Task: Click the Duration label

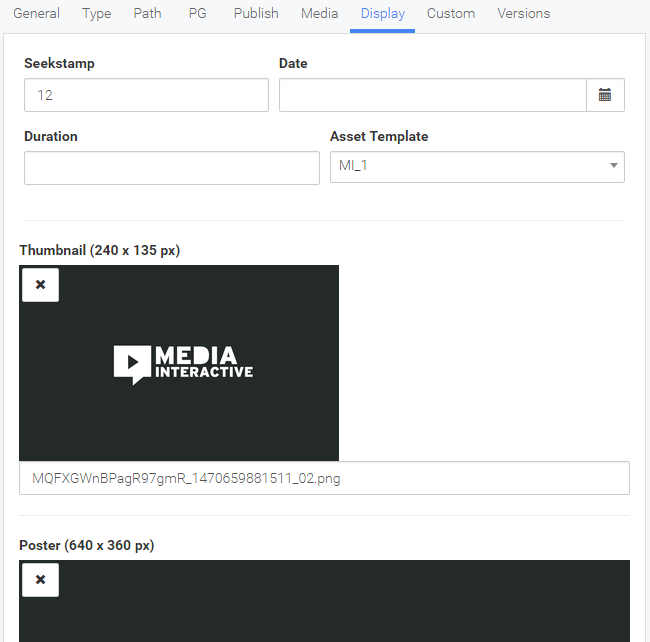Action: coord(51,136)
